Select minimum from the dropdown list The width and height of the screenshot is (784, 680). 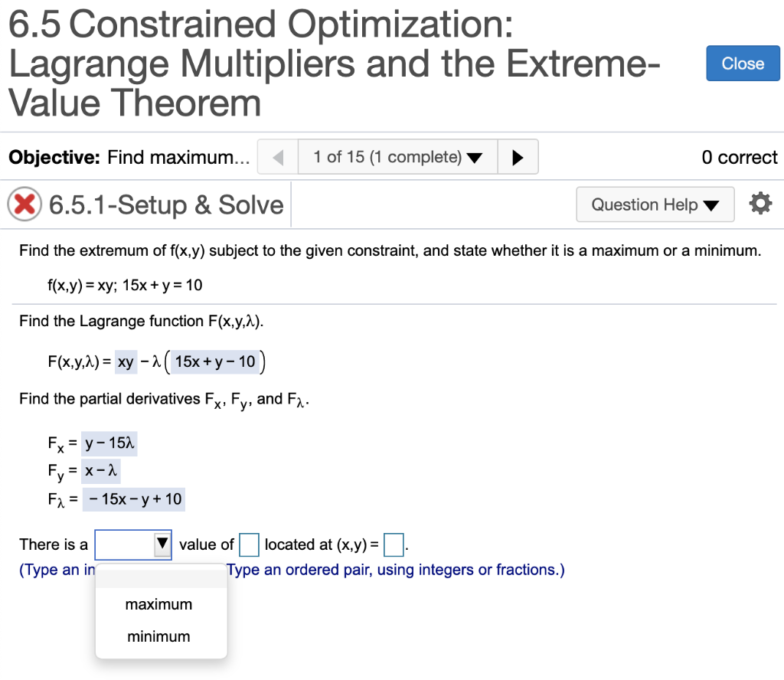[x=158, y=636]
